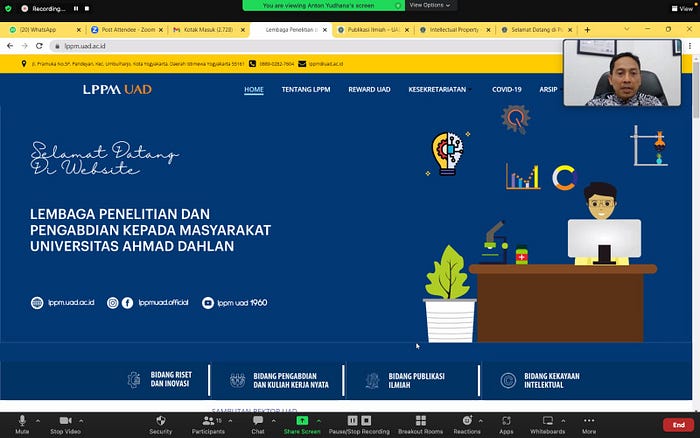Open the COVID-19 menu item
This screenshot has width=700, height=438.
(507, 89)
